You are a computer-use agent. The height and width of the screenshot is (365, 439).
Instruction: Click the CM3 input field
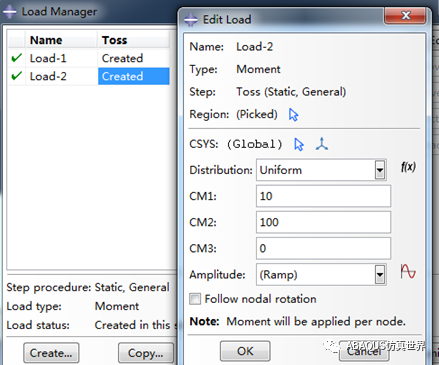click(323, 248)
